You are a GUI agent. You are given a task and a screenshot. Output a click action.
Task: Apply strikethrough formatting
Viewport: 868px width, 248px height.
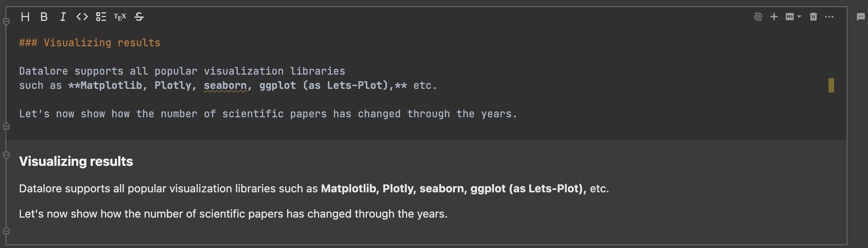(x=139, y=17)
